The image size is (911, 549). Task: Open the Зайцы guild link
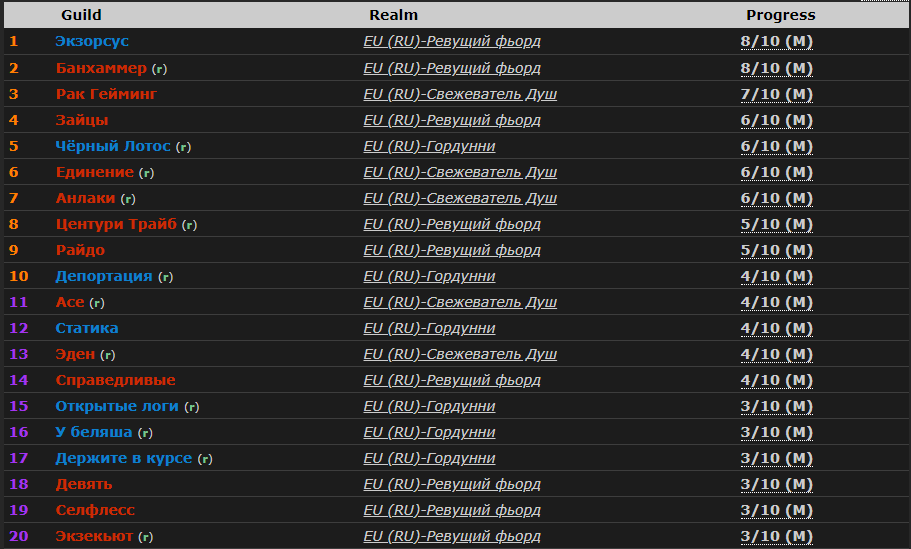pos(82,120)
